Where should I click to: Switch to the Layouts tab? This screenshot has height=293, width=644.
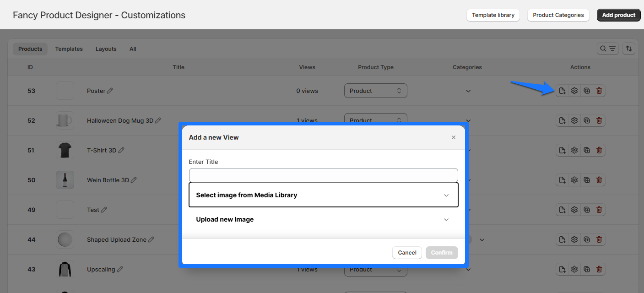(x=106, y=49)
